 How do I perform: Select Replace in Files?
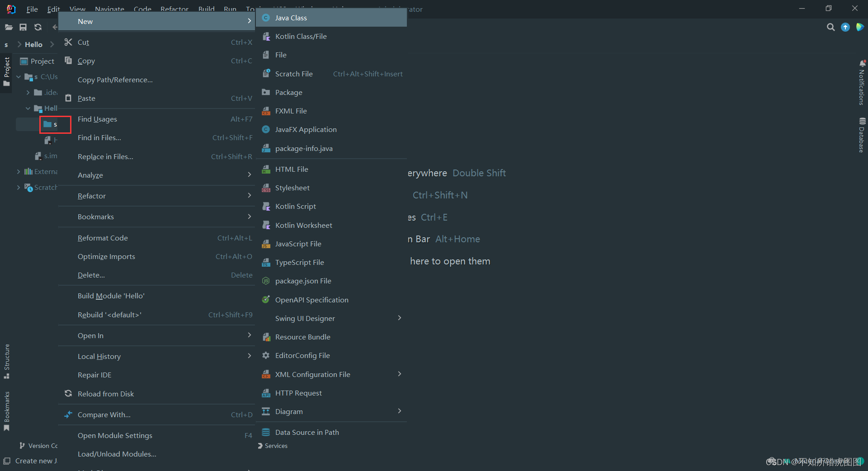click(157, 156)
